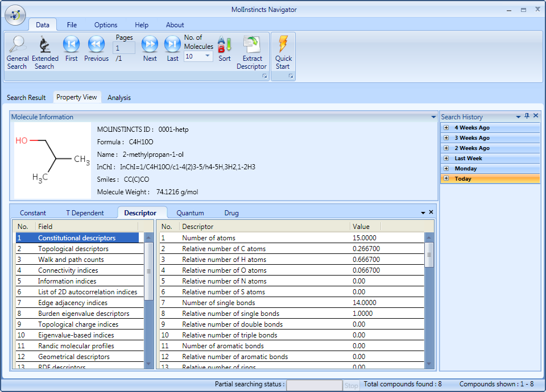Select Walk and path counts row
Viewport: 546px width, 392px height.
pos(80,260)
